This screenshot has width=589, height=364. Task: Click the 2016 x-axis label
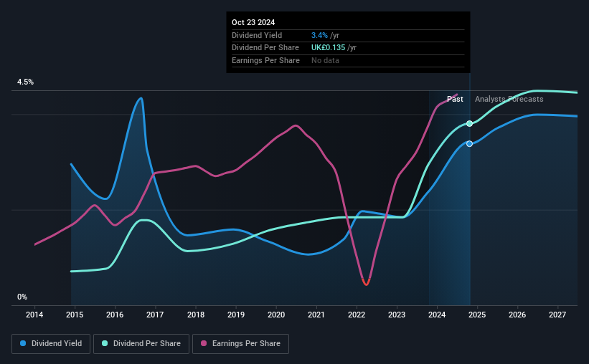point(115,315)
